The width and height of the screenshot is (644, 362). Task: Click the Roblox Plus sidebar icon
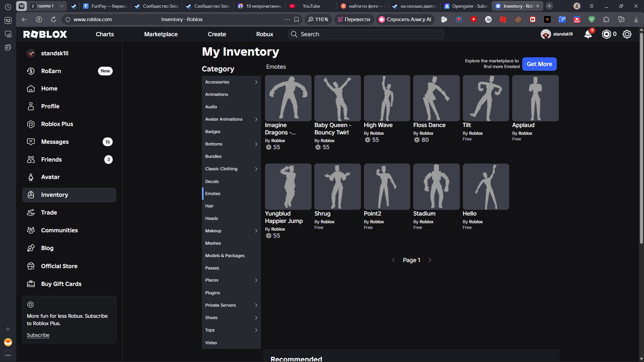(x=31, y=124)
